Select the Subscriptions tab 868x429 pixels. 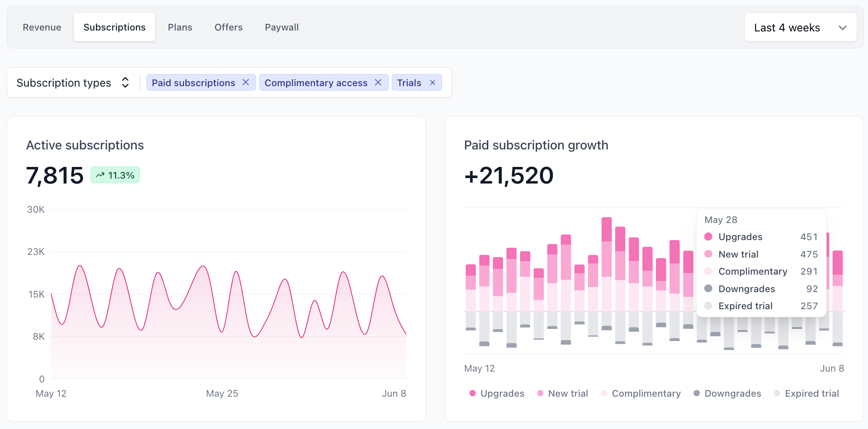(114, 27)
